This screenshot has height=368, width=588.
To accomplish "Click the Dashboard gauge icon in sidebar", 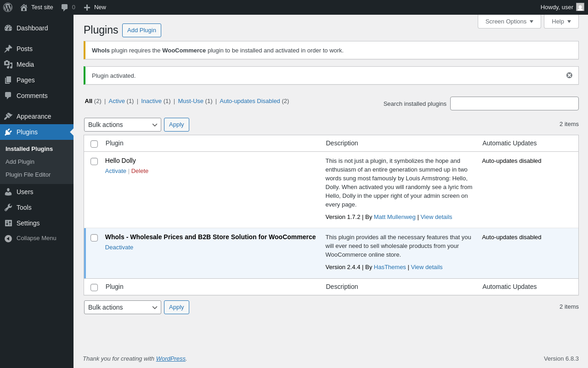I will click(8, 28).
